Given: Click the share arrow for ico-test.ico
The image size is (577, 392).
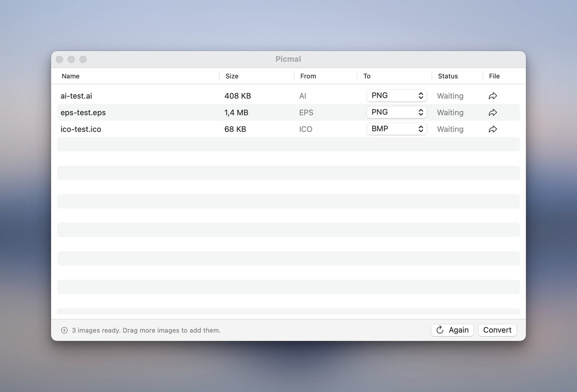Looking at the screenshot, I should [492, 129].
